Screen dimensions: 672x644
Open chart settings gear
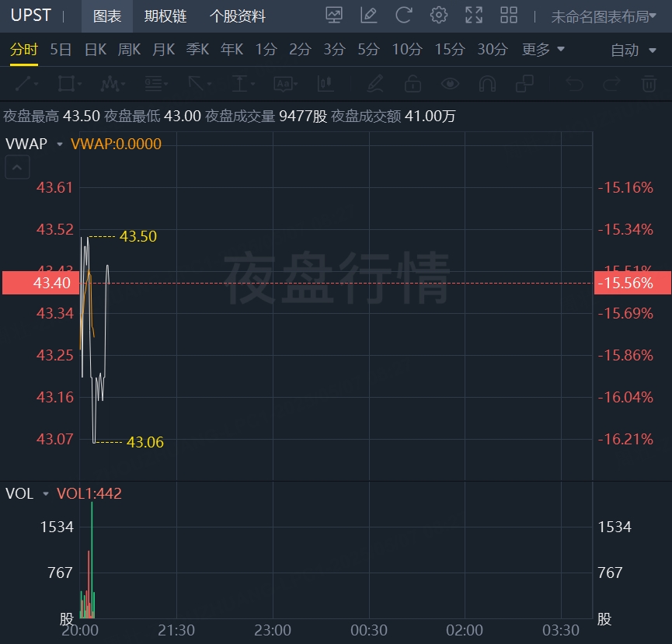pyautogui.click(x=439, y=16)
